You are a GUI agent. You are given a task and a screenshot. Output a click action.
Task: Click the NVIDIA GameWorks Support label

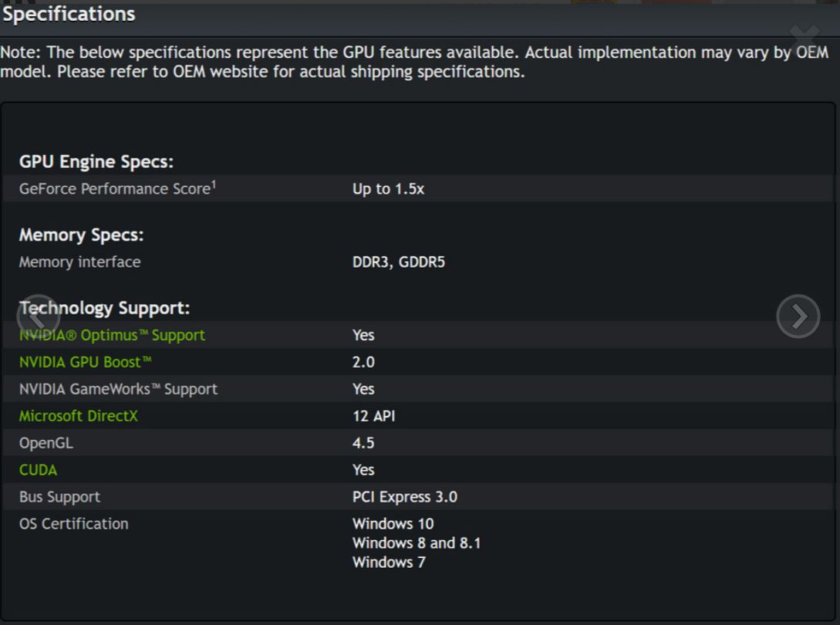point(118,389)
